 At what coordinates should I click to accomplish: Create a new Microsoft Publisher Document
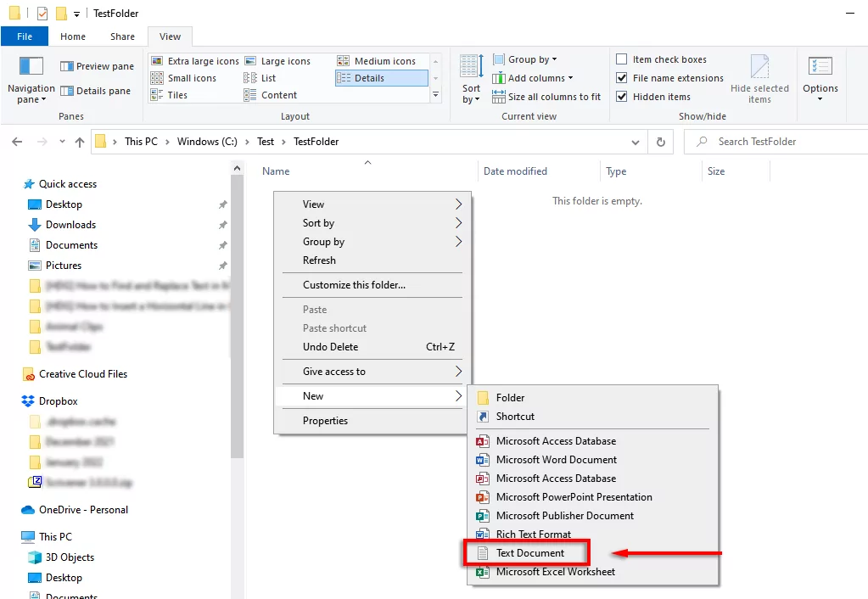pyautogui.click(x=593, y=516)
